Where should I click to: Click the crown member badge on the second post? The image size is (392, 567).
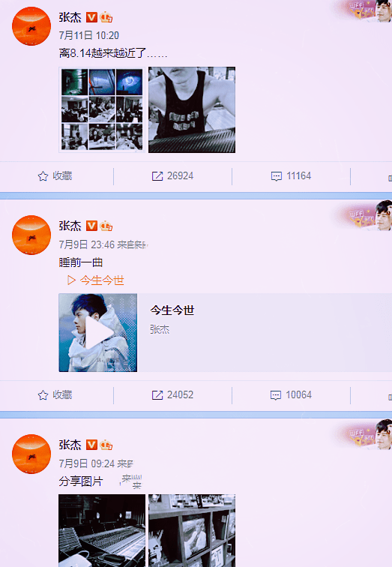point(106,226)
